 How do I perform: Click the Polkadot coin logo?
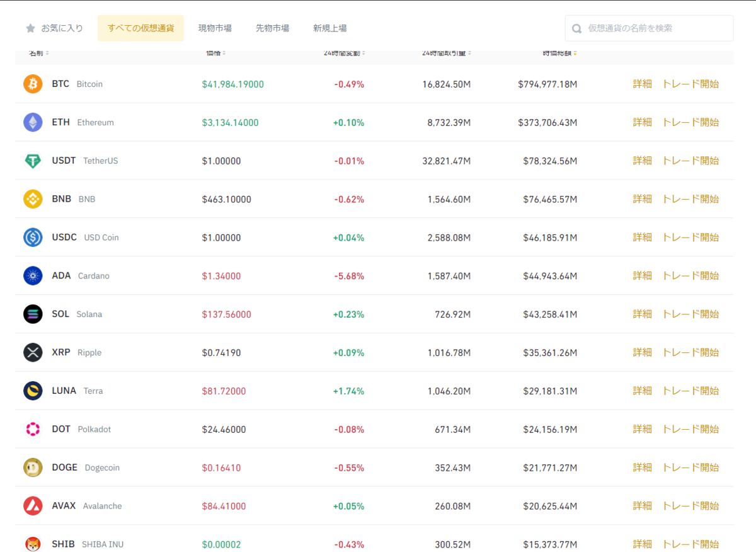(x=33, y=429)
